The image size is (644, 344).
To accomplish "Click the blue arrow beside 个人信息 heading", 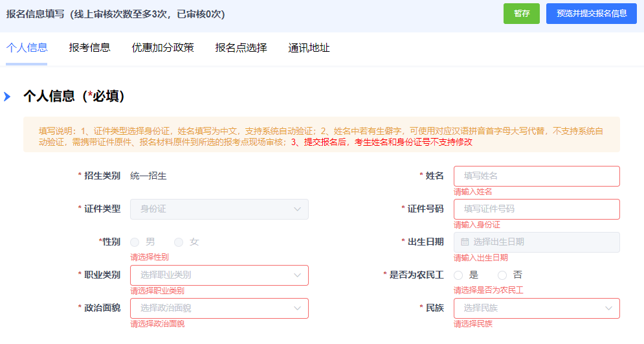I will tap(7, 97).
